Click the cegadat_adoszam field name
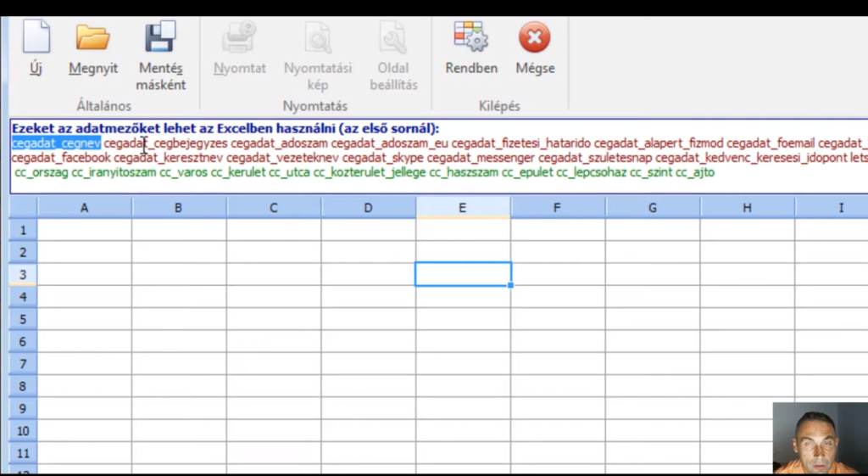This screenshot has height=476, width=868. pos(280,143)
